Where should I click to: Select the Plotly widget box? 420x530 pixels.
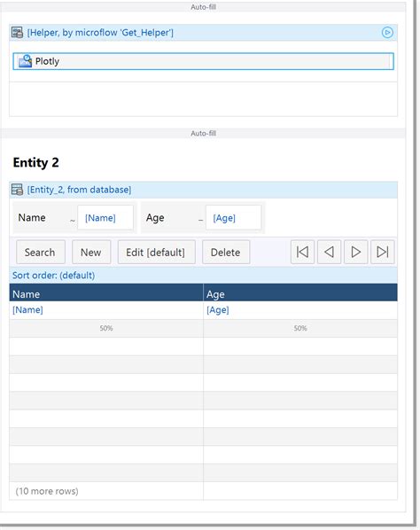(x=204, y=61)
